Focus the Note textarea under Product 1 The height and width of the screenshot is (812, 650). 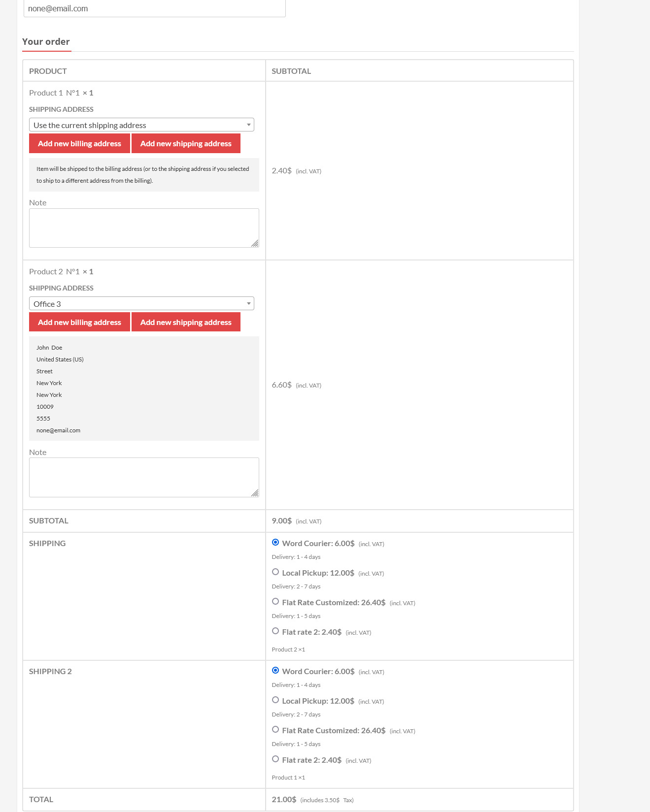143,227
